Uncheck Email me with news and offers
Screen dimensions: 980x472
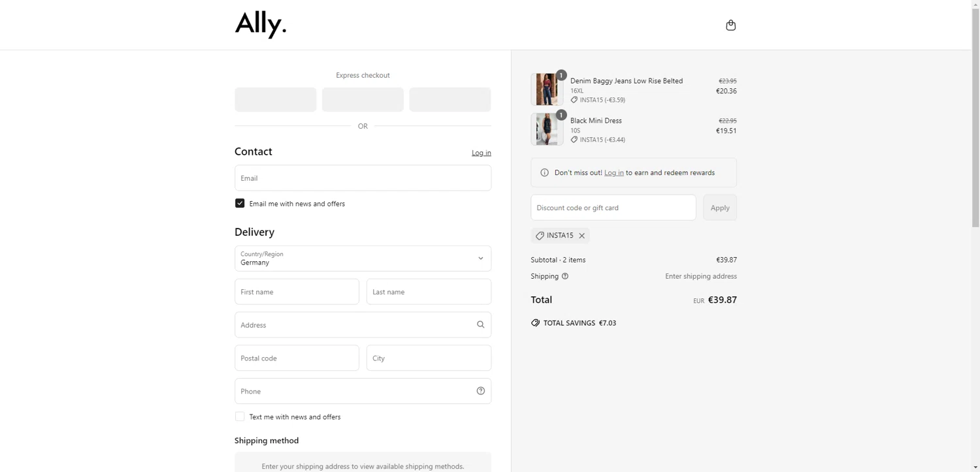coord(240,203)
